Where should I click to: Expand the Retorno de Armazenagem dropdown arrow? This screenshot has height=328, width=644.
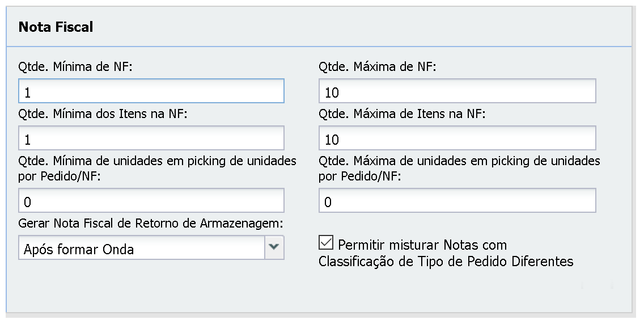point(274,247)
